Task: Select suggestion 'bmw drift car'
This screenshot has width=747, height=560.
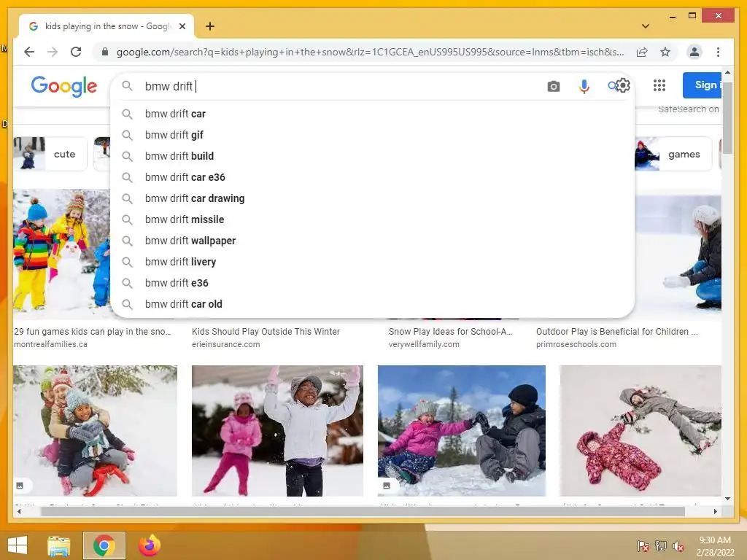Action: (372, 114)
